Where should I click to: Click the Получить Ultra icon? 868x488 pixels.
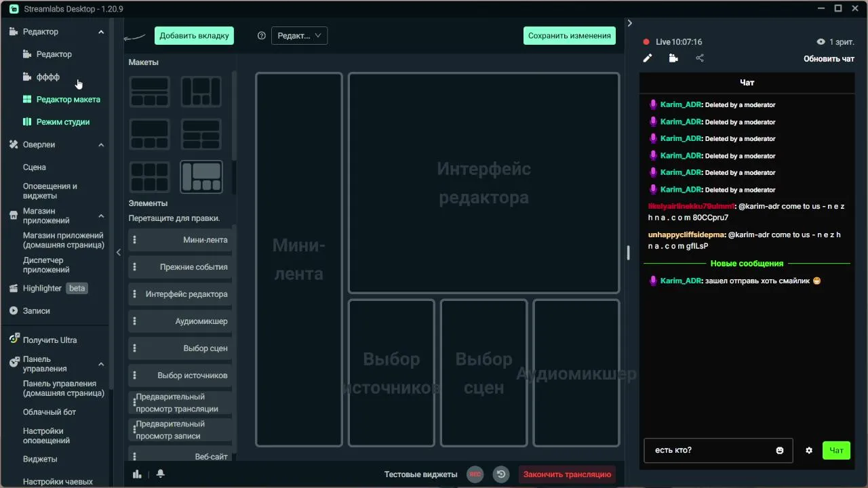14,340
